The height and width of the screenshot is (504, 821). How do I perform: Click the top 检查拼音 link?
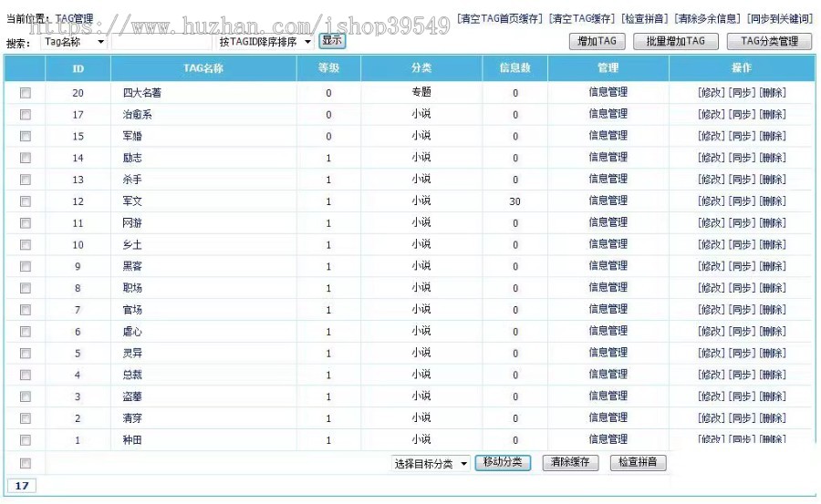(645, 19)
